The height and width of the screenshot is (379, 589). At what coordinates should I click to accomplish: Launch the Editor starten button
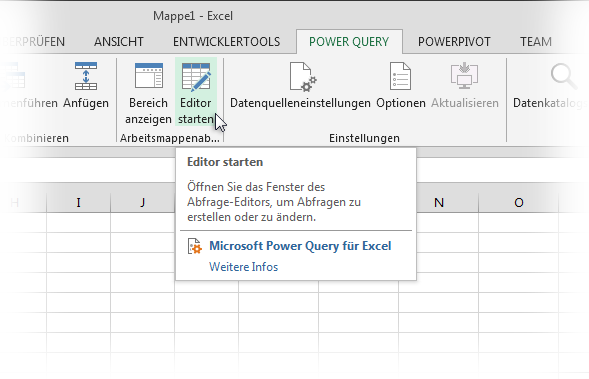pos(196,92)
